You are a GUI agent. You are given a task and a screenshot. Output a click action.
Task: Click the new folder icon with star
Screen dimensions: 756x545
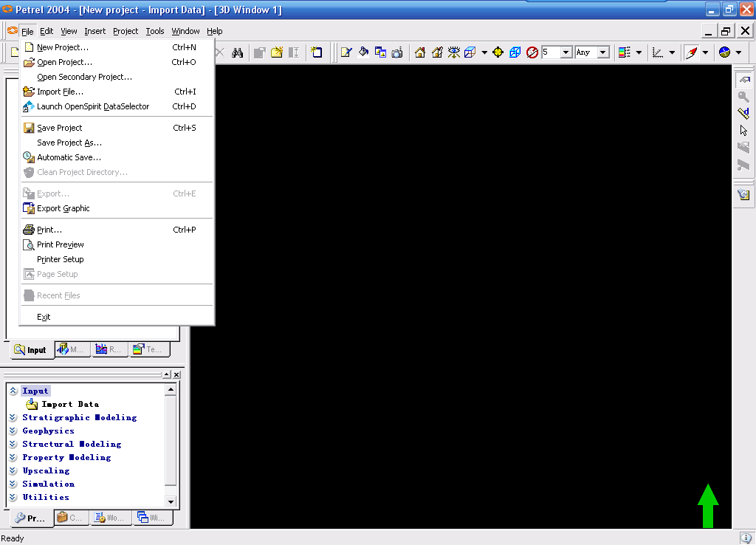tap(277, 52)
